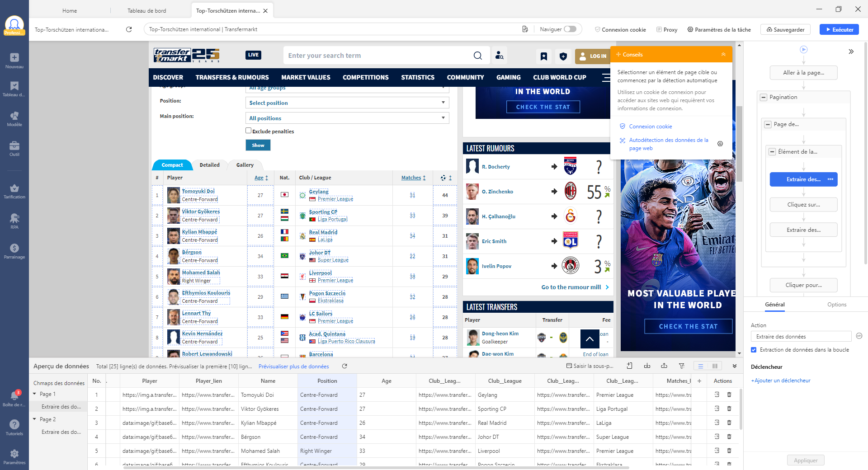Open the Select position dropdown
This screenshot has width=868, height=470.
coord(347,103)
